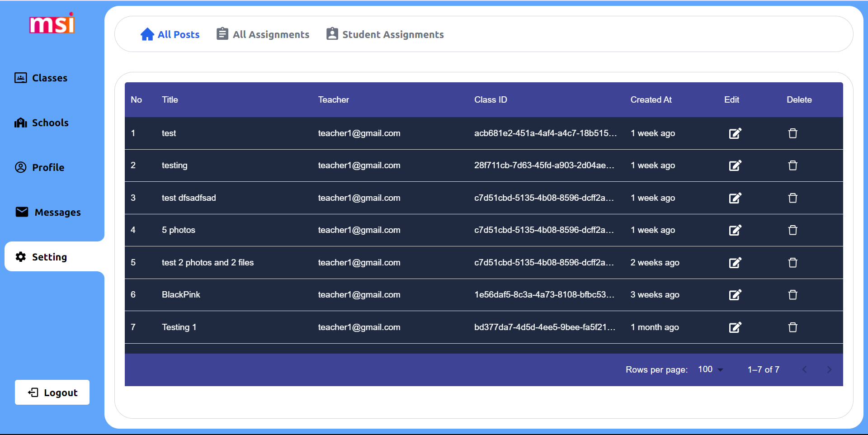
Task: Click the Class ID starting with 28f711cb
Action: (544, 165)
